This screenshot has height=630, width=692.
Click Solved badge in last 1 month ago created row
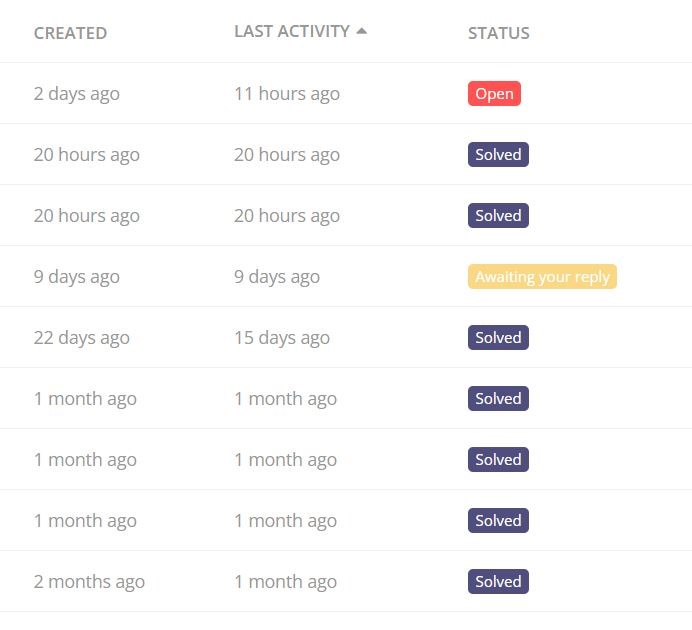[498, 521]
